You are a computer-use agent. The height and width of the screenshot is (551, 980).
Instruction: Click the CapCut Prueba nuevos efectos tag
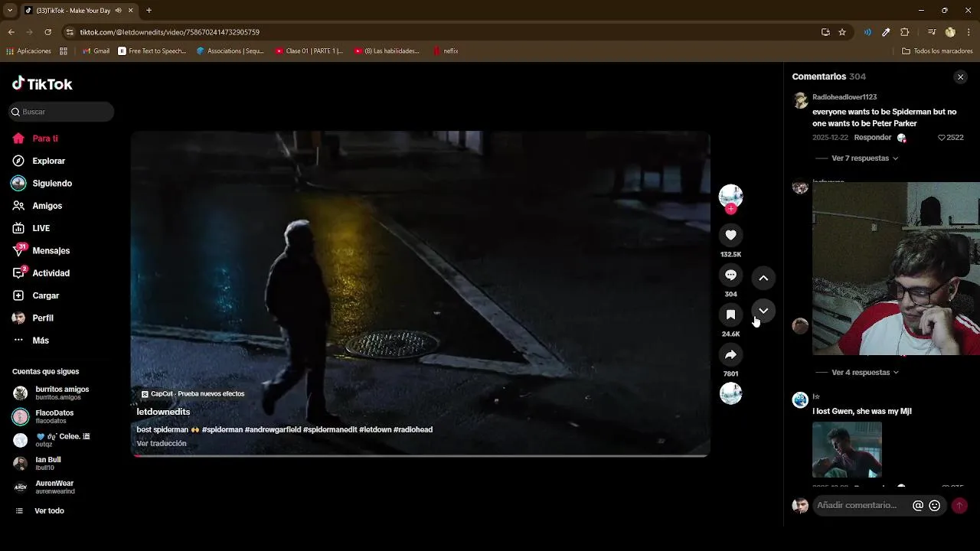193,394
